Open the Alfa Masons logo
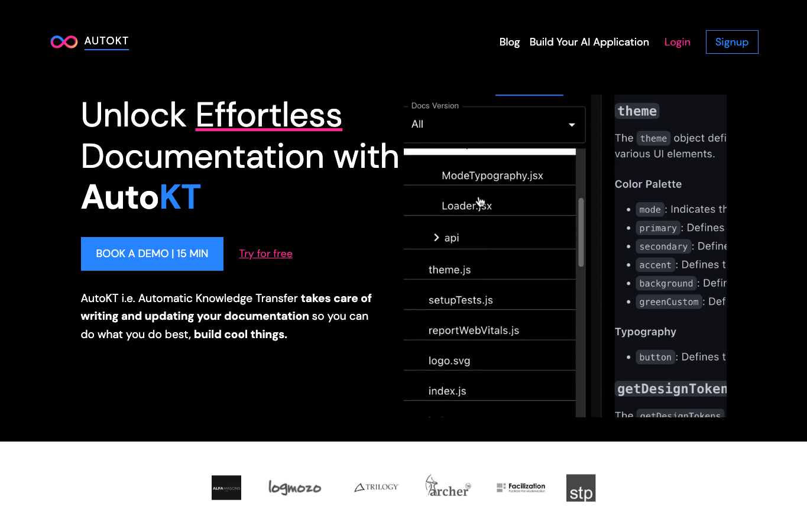807x532 pixels. point(226,488)
